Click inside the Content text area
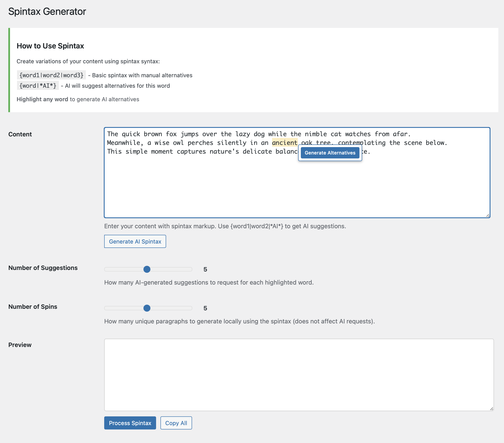504x443 pixels. coord(296,185)
